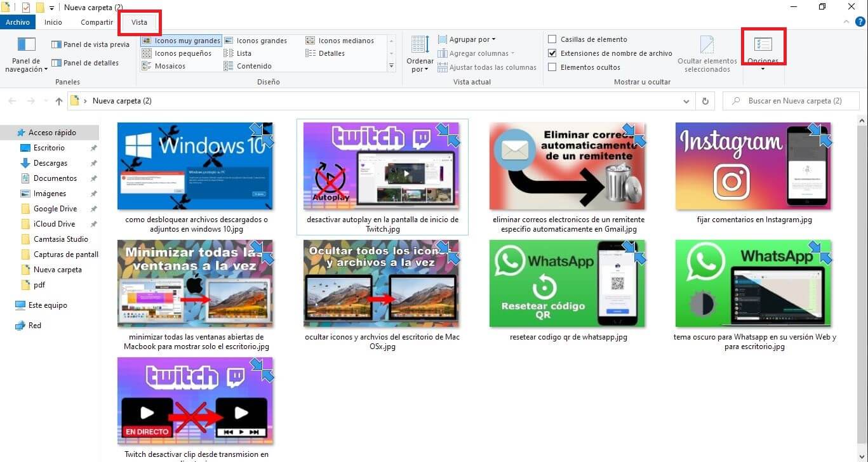Select the tema oscuro Whatsapp thumbnail
Viewport: 868px width, 462px height.
click(754, 284)
